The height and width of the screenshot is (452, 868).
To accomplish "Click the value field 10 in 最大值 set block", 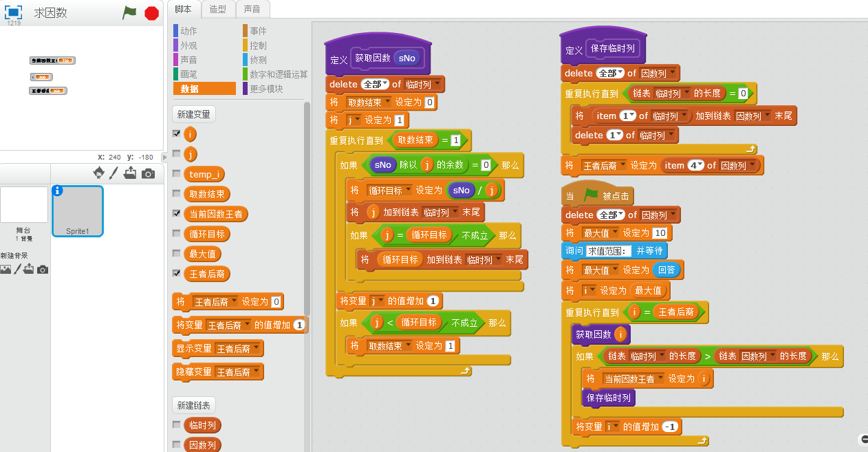I will tap(660, 233).
